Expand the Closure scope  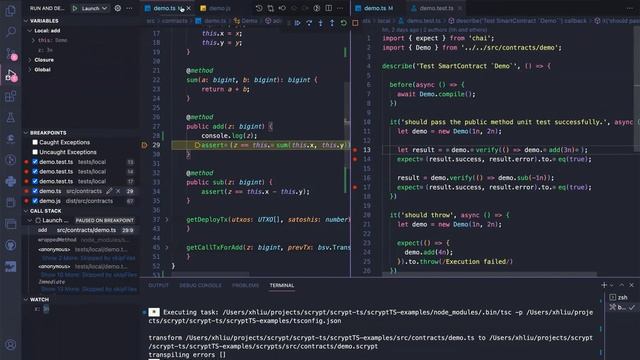pos(30,60)
